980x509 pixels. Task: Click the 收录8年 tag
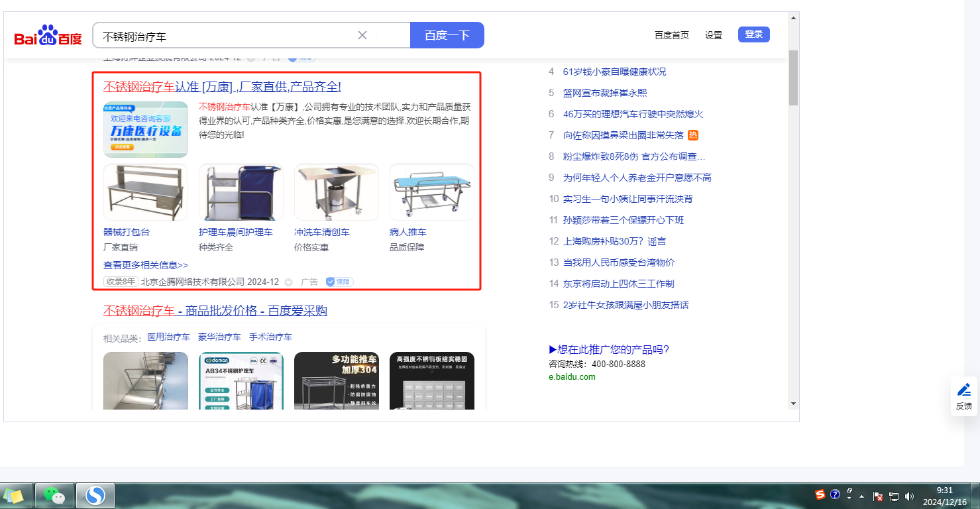coord(121,282)
